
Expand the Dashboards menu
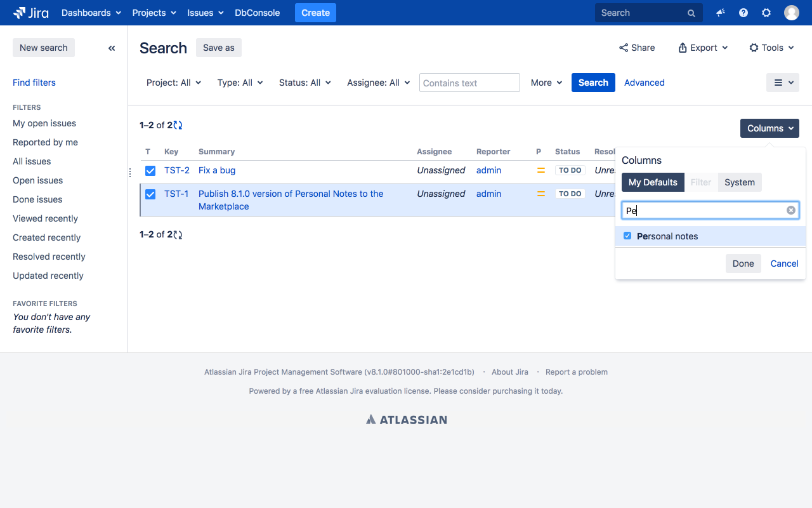click(91, 13)
